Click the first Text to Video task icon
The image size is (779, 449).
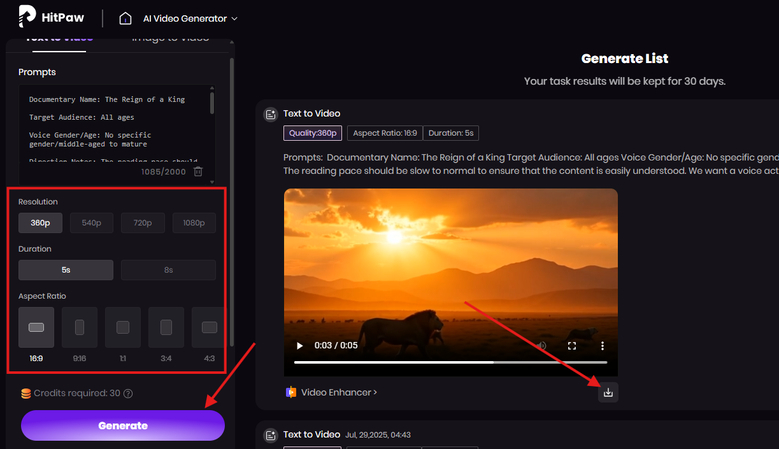pos(270,115)
